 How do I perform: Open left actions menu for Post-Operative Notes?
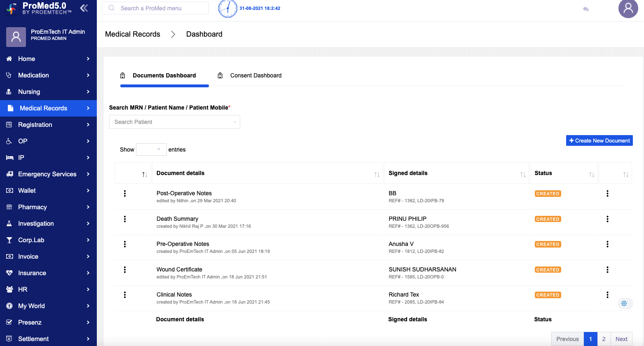(x=125, y=194)
